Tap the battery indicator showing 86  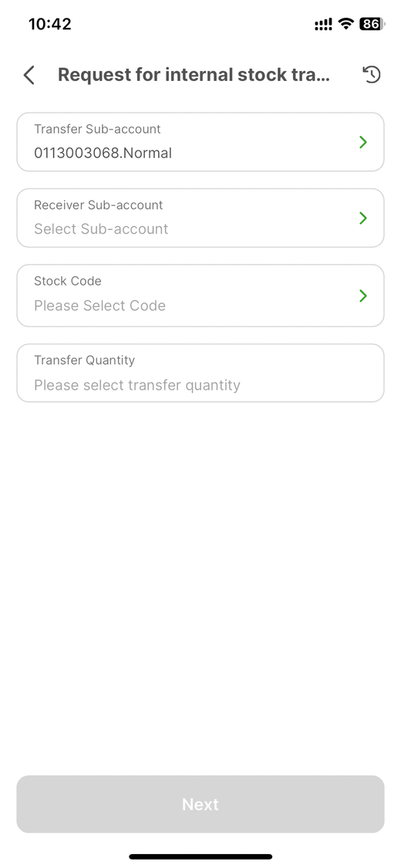372,24
